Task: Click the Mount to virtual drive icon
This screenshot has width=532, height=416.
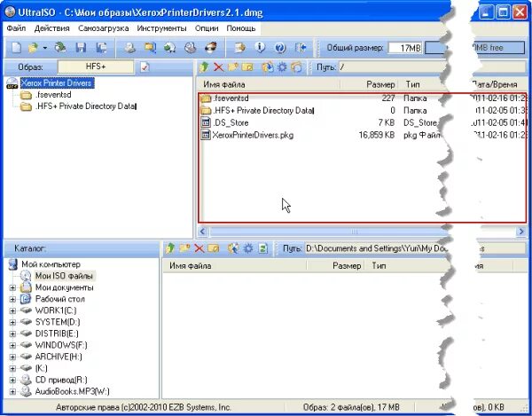Action: pyautogui.click(x=191, y=48)
